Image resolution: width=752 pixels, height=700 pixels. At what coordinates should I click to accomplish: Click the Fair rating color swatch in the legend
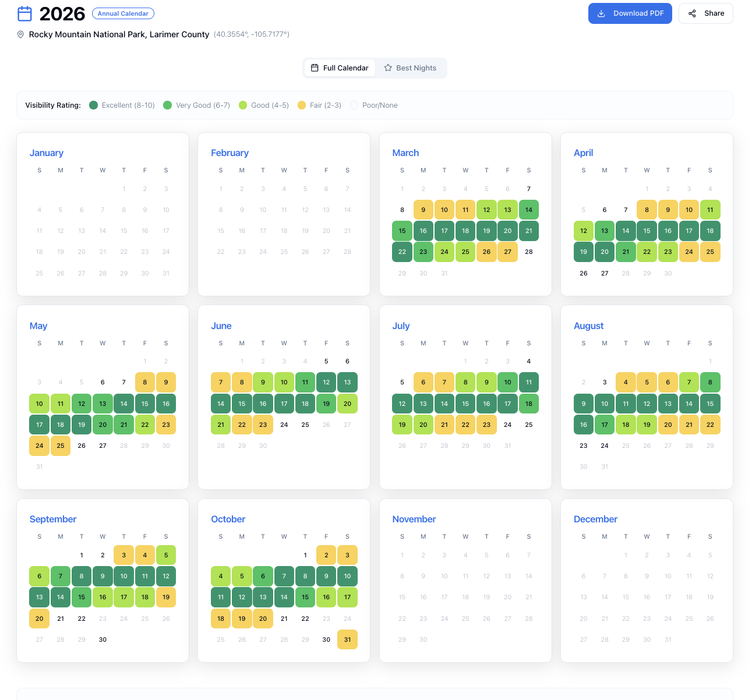pos(301,105)
